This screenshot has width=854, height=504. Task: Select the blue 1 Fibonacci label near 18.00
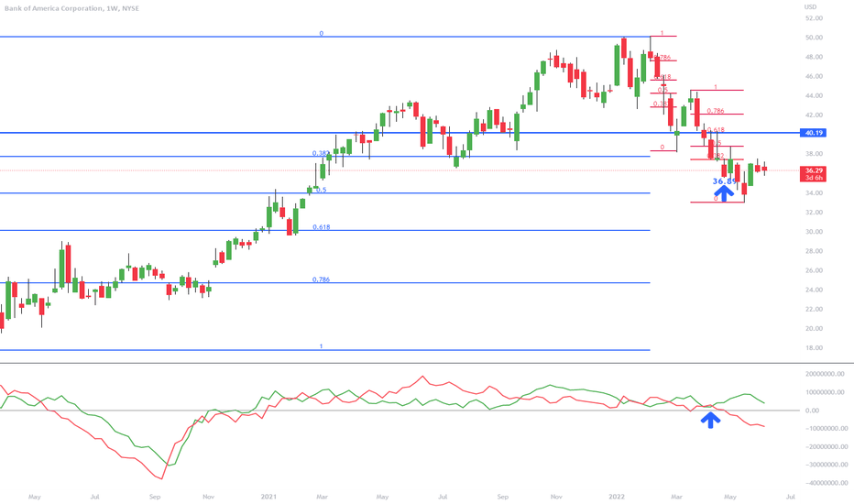(x=321, y=346)
